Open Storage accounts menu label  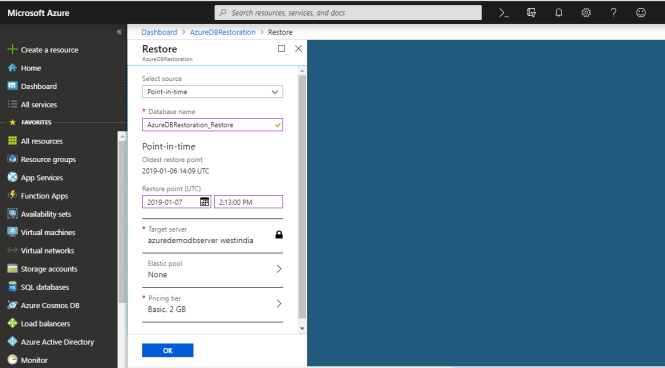(49, 269)
